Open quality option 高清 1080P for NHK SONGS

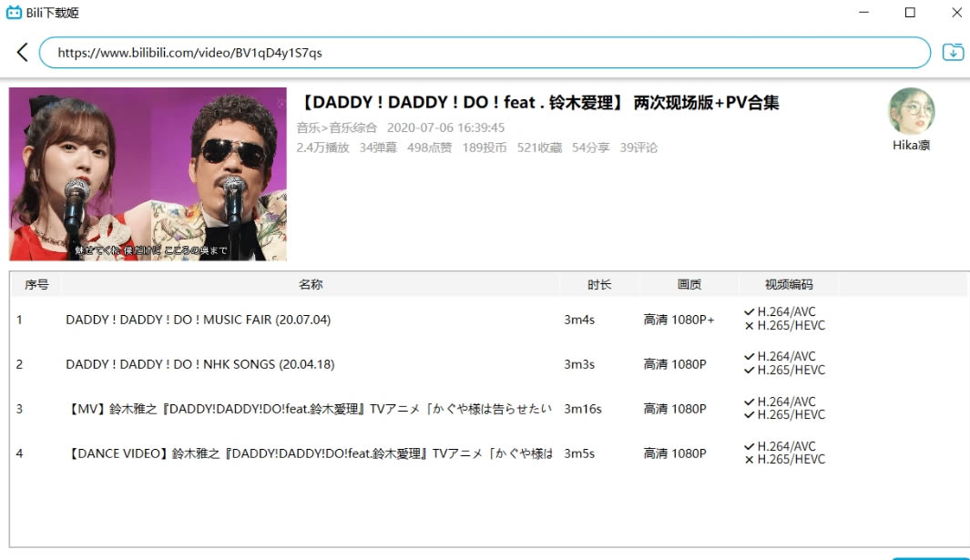coord(675,364)
